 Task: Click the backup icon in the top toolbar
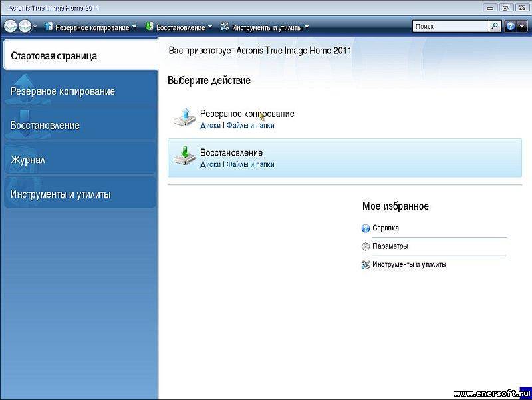(x=49, y=27)
